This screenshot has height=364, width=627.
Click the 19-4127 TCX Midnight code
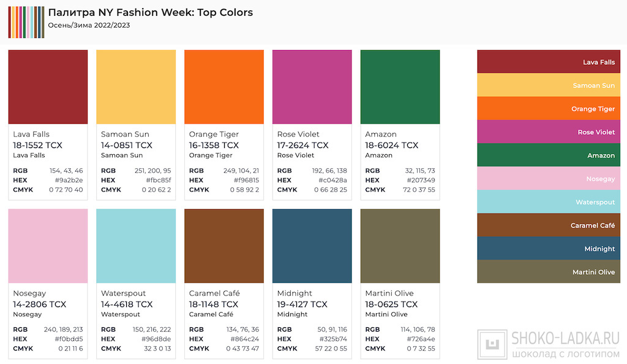[302, 304]
